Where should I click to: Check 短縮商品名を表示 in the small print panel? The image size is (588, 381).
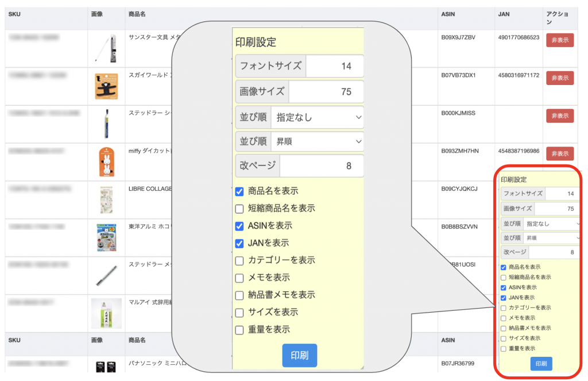pos(503,278)
